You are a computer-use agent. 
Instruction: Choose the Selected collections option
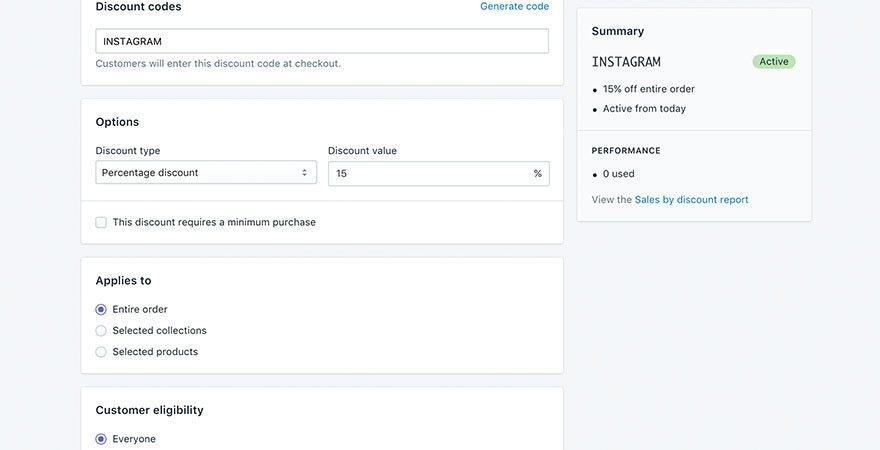pyautogui.click(x=101, y=331)
